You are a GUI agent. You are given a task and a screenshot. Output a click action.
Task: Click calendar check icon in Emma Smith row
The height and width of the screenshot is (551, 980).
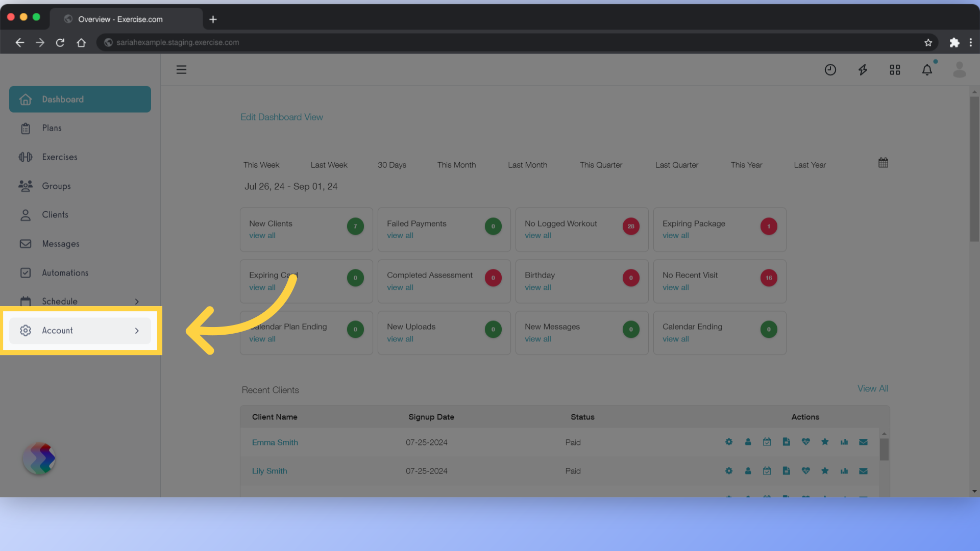click(x=767, y=442)
